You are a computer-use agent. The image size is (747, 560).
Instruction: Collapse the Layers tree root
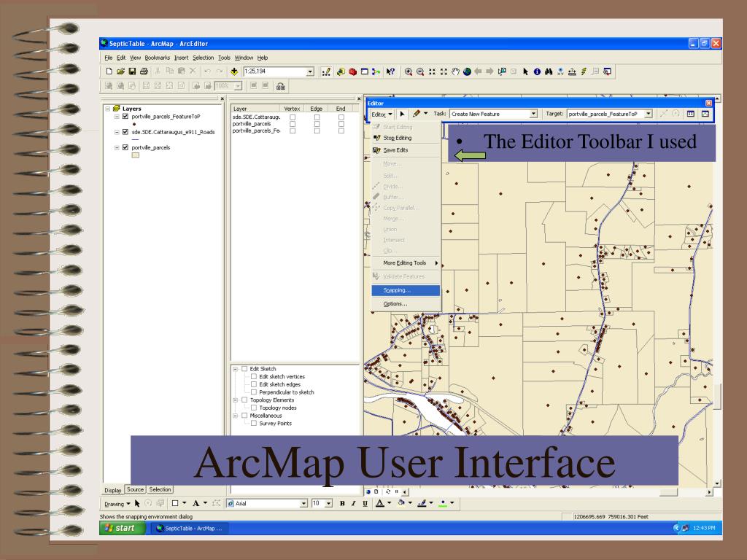click(x=108, y=109)
